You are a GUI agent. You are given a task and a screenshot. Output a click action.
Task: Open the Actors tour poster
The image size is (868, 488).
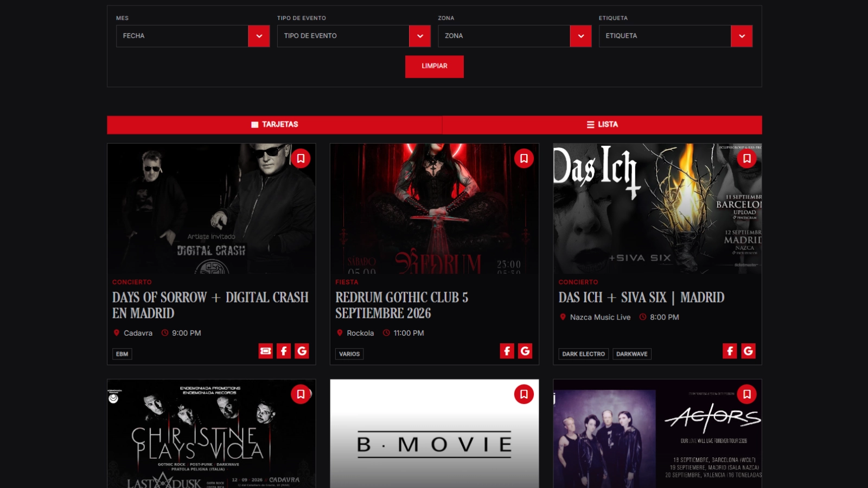point(658,434)
